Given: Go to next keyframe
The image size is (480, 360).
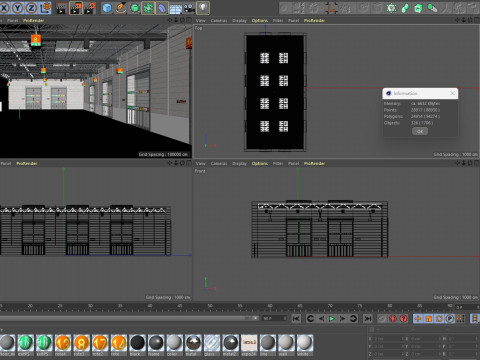Looking at the screenshot, I should coord(353,319).
